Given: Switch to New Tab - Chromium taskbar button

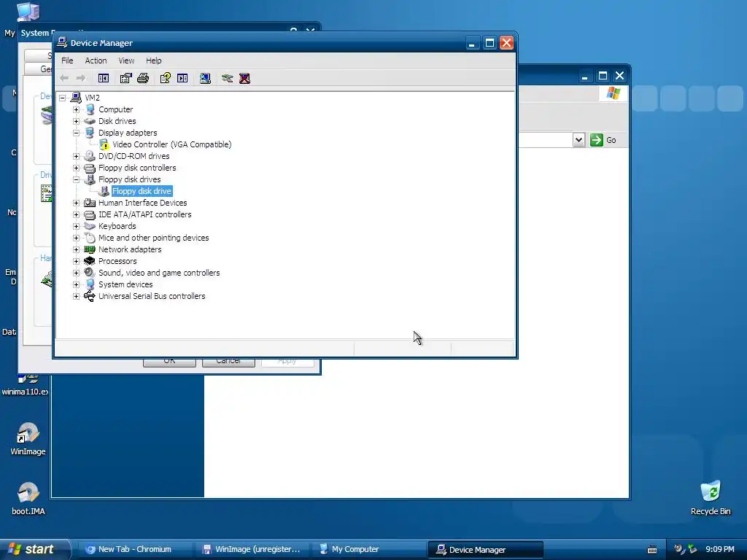Looking at the screenshot, I should 134,549.
